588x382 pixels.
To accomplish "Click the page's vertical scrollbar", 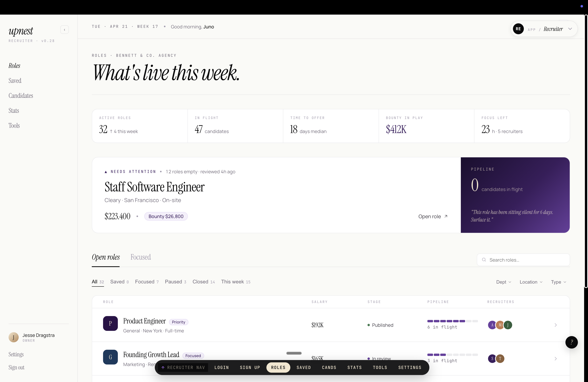I will [586, 151].
